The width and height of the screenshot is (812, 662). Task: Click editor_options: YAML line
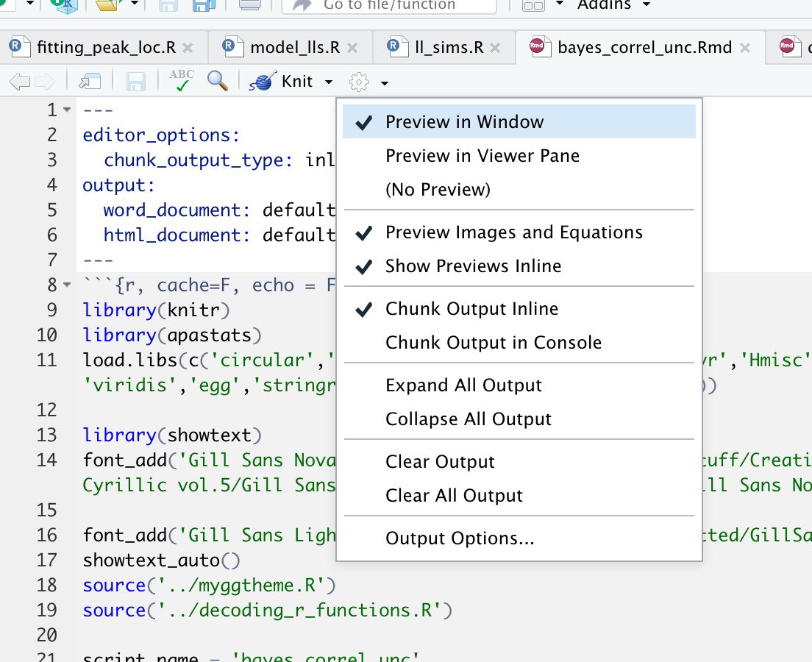click(x=161, y=135)
